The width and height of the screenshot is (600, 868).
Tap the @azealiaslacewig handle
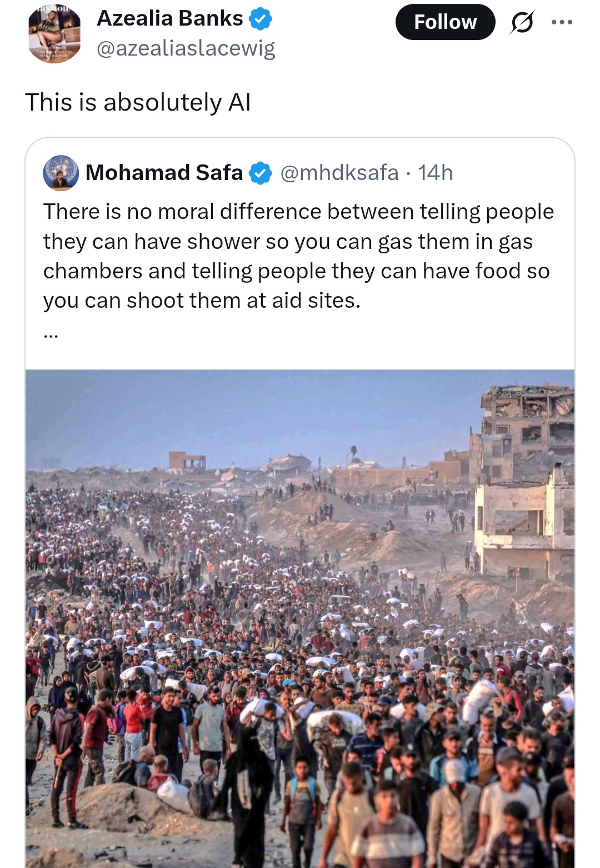point(186,48)
